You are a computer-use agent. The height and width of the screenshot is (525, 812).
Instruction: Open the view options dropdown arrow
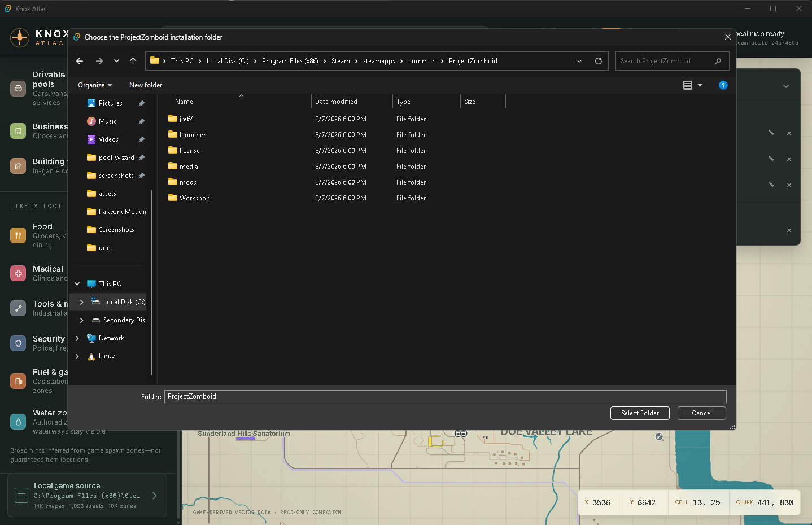tap(700, 85)
